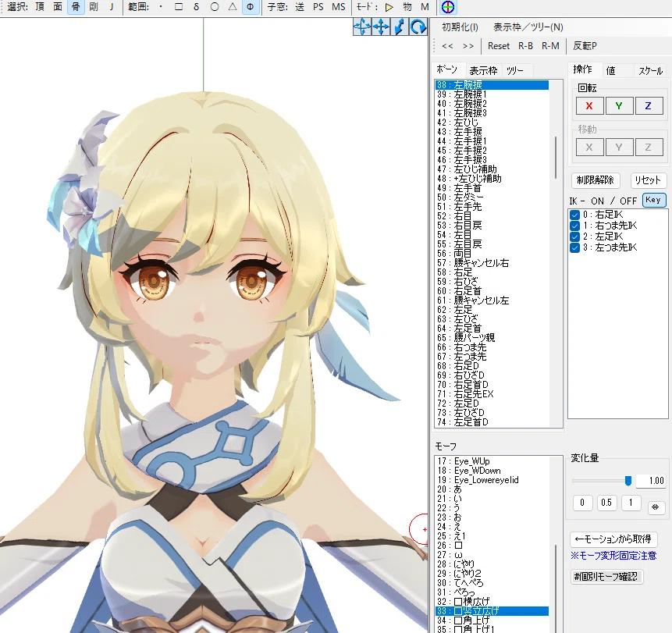Switch to the 表示枠 tab

(483, 70)
